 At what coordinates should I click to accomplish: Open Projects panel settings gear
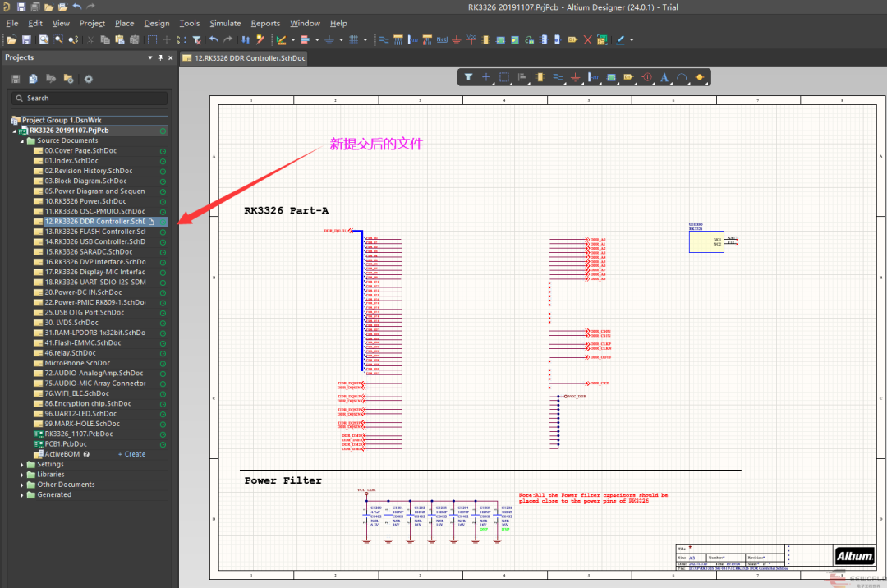click(88, 79)
